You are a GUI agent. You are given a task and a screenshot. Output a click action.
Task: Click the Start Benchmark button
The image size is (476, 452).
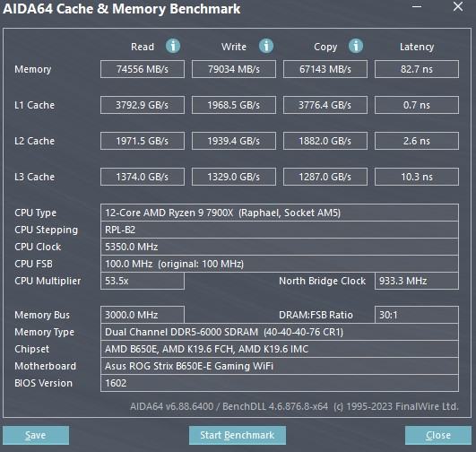238,435
